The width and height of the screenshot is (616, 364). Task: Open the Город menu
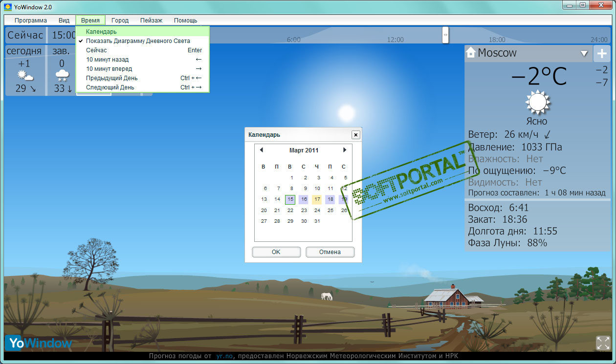tap(120, 21)
